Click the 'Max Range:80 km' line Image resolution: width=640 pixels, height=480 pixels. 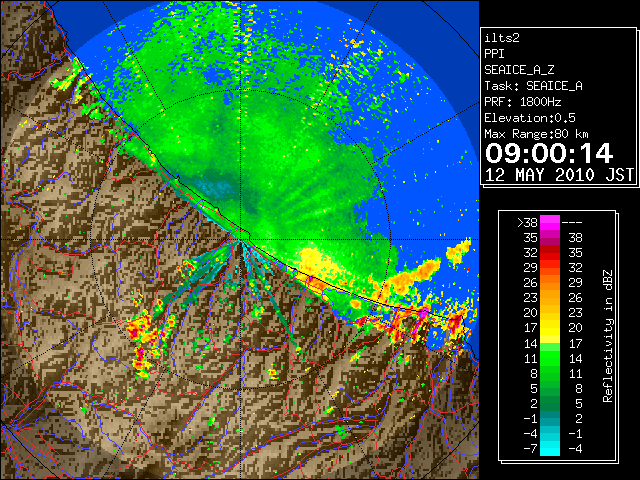click(536, 134)
